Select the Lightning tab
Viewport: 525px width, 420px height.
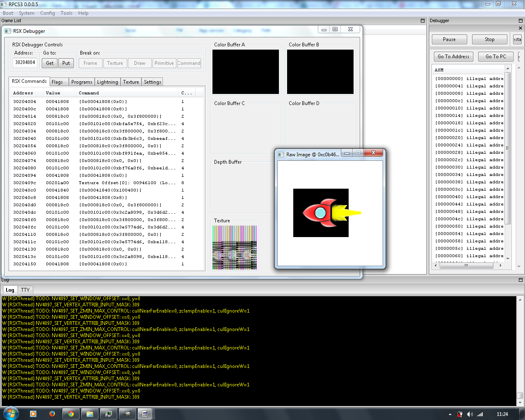(x=107, y=82)
